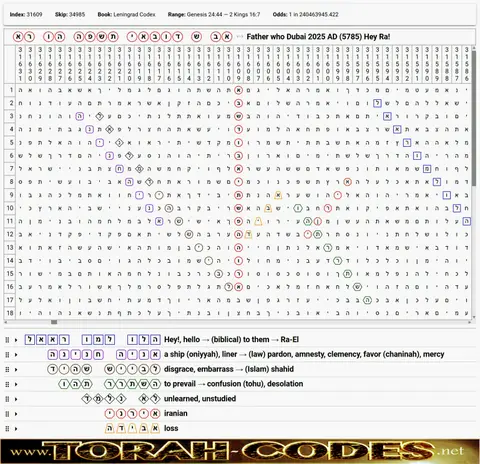Expand the 'to prevail' confusion term row
This screenshot has height=464, width=480.
tap(16, 384)
